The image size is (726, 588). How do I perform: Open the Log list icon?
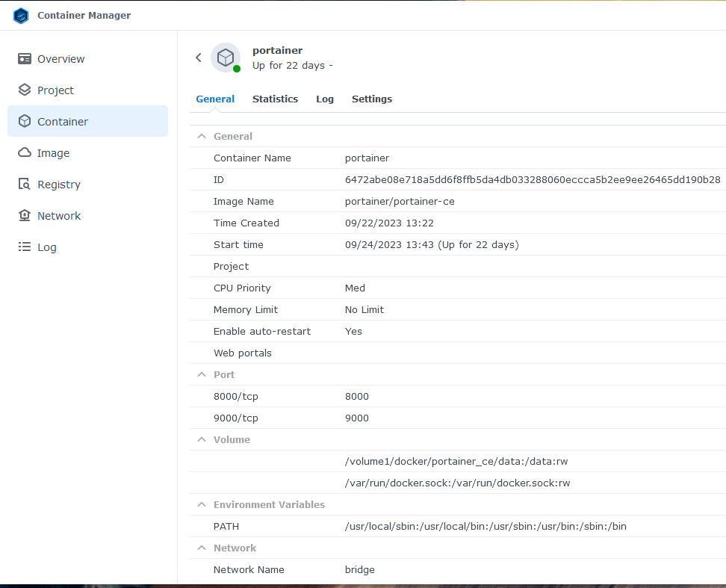tap(25, 247)
